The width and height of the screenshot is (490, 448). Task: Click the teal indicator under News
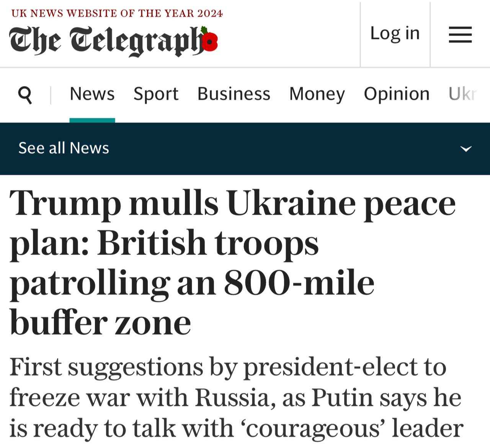tap(92, 121)
